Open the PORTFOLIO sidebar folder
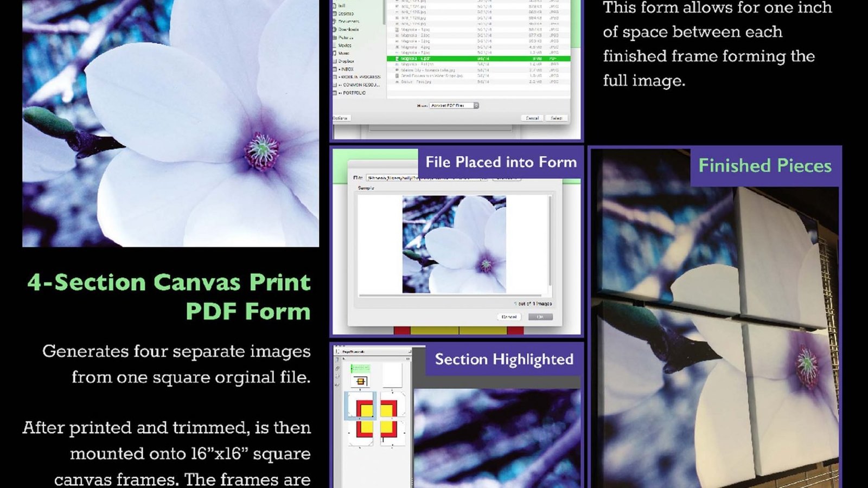 click(354, 93)
